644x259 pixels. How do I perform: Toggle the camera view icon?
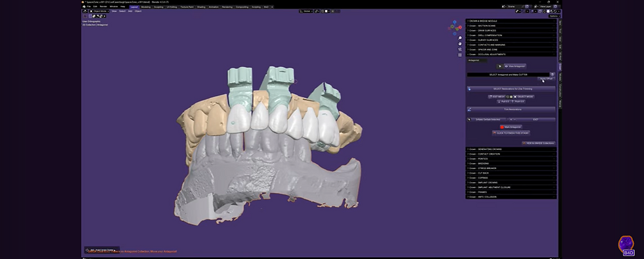click(x=460, y=49)
